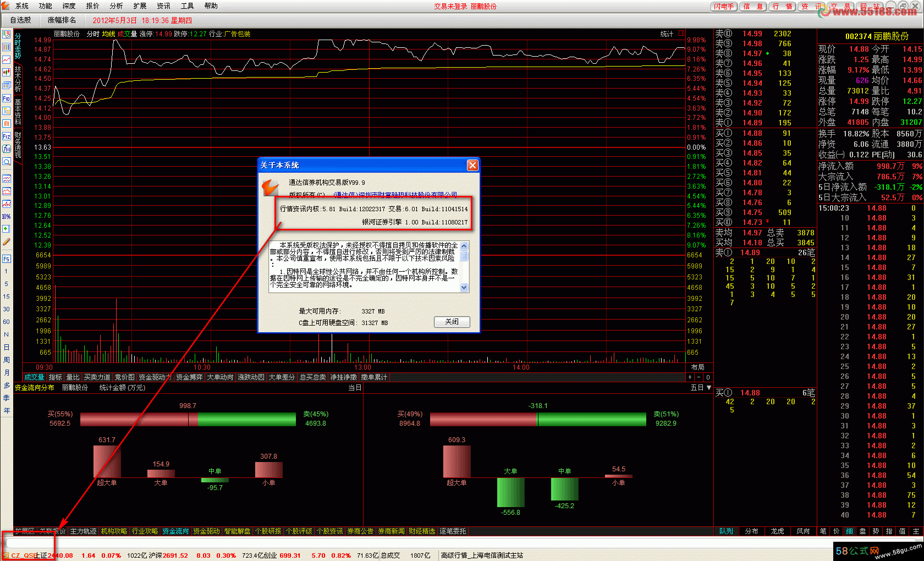The height and width of the screenshot is (561, 924).
Task: Close the 关于本系统 dialog with the X
Action: tap(472, 166)
